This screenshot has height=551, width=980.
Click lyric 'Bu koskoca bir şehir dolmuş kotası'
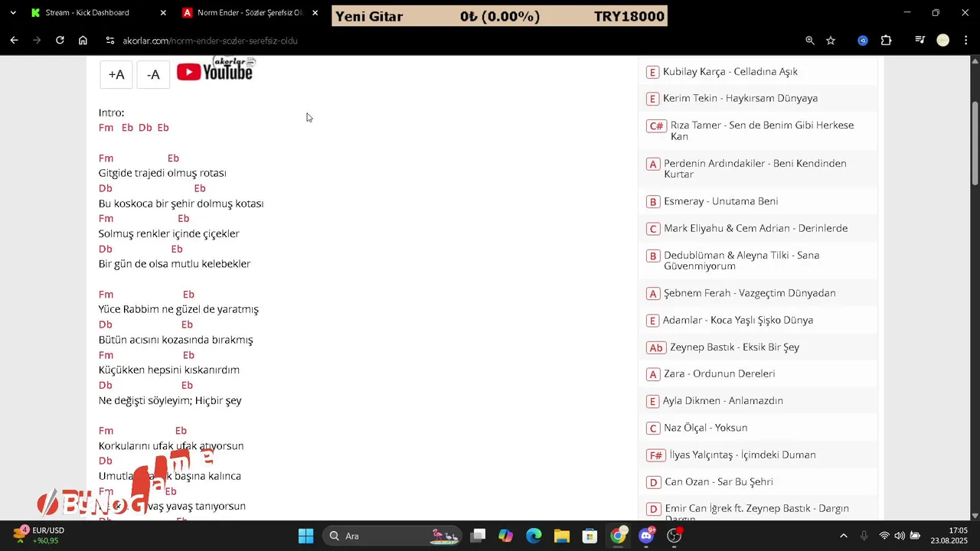pyautogui.click(x=181, y=204)
